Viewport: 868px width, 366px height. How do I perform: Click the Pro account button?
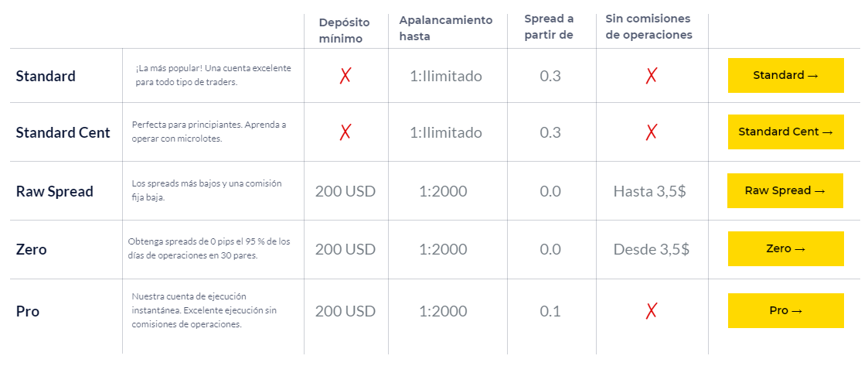(785, 310)
